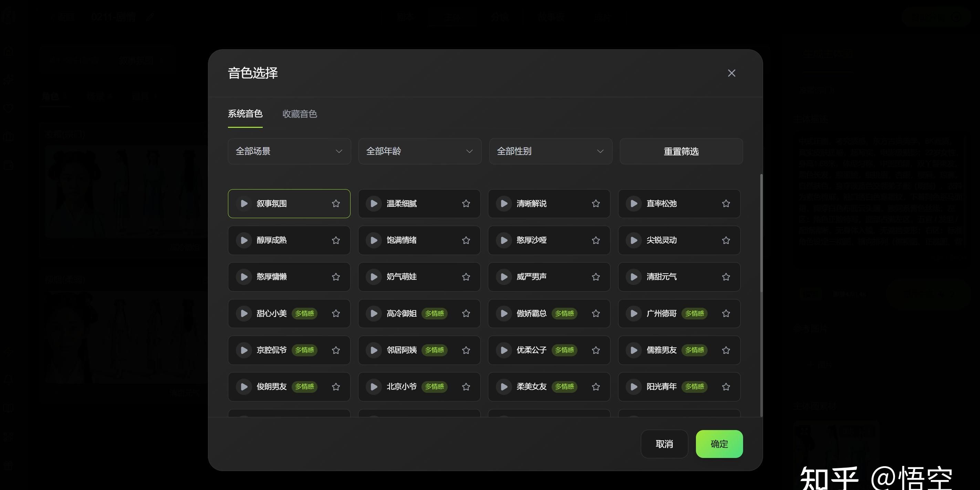Viewport: 980px width, 490px height.
Task: Play the 阳光青年 voice sample
Action: [634, 387]
